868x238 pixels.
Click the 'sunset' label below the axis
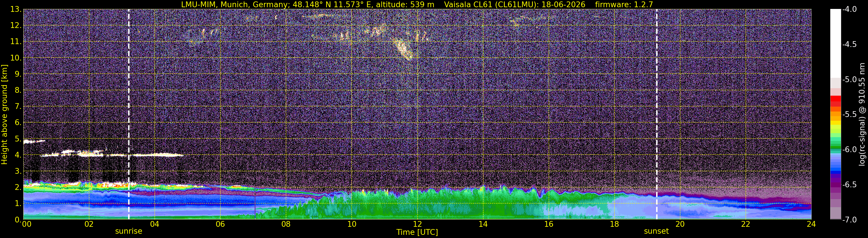point(656,231)
